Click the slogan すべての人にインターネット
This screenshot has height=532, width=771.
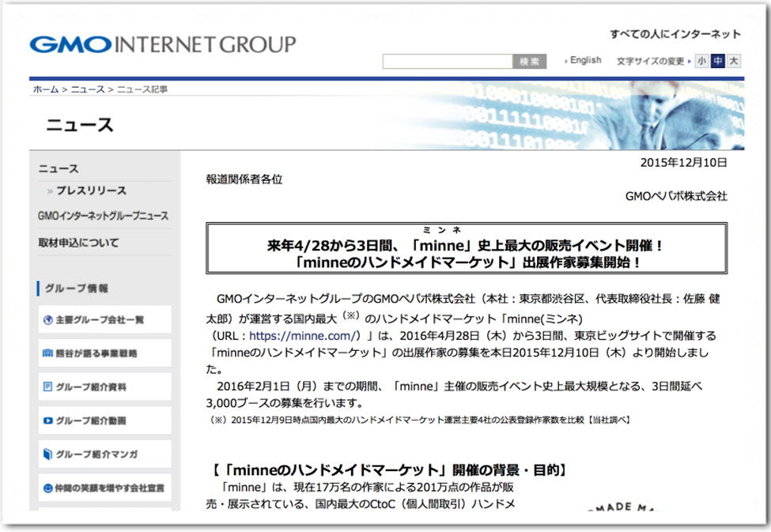[675, 34]
